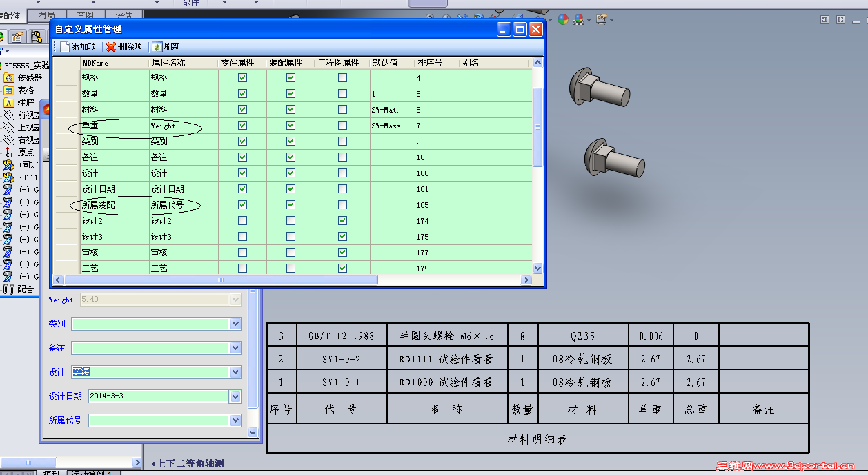Click the BOM cell 半圆头螺栓 M6×16
The width and height of the screenshot is (868, 475).
[447, 336]
